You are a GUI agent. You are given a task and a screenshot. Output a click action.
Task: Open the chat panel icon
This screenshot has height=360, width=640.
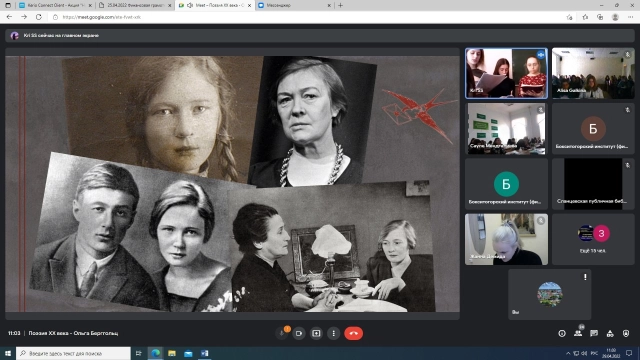(594, 333)
